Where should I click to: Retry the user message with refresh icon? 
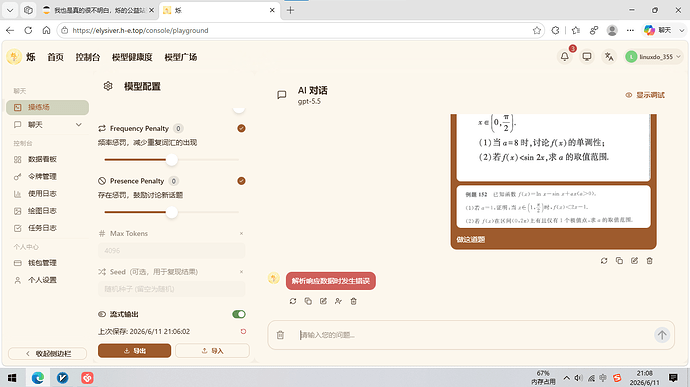click(x=604, y=261)
